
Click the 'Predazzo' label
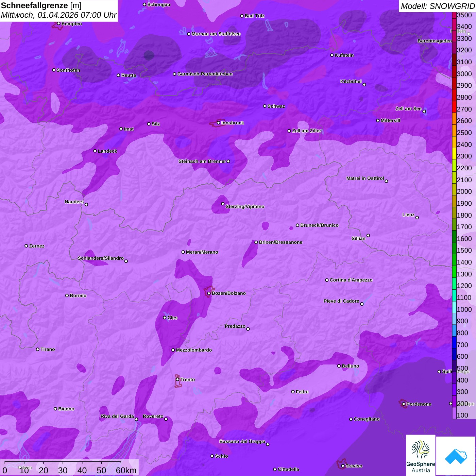(235, 326)
